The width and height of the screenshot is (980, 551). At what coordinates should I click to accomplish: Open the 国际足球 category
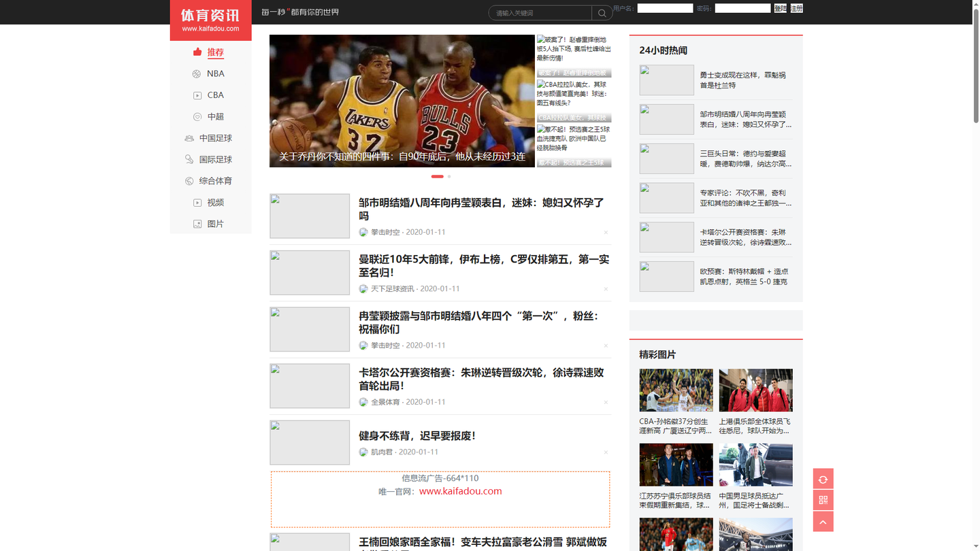pos(216,160)
